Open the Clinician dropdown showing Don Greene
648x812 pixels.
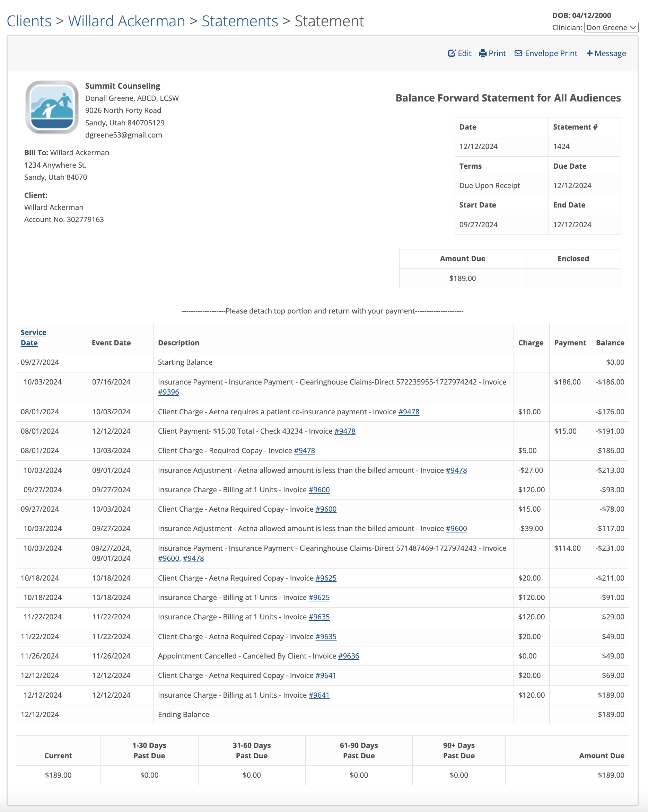[611, 27]
